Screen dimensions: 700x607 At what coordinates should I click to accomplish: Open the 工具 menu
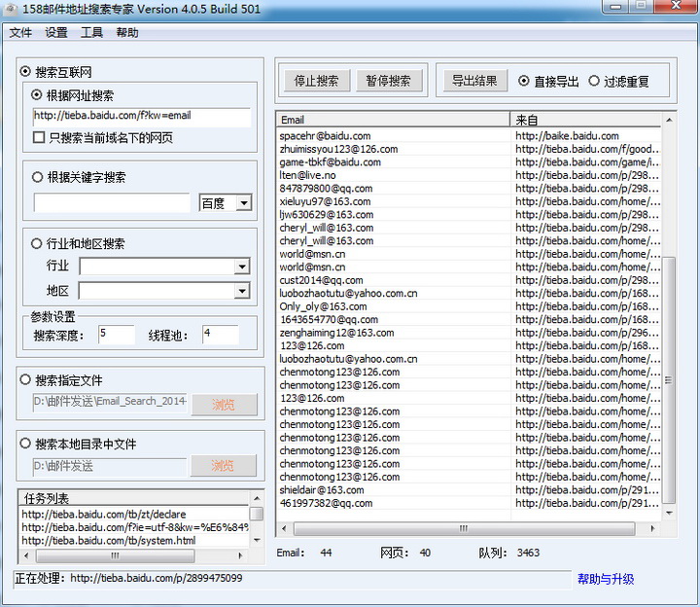point(91,33)
